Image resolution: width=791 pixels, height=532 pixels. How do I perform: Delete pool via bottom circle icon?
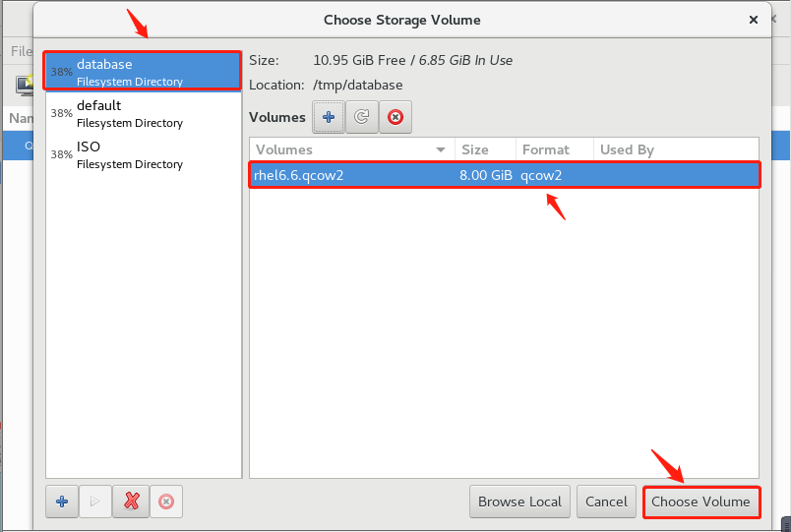166,502
